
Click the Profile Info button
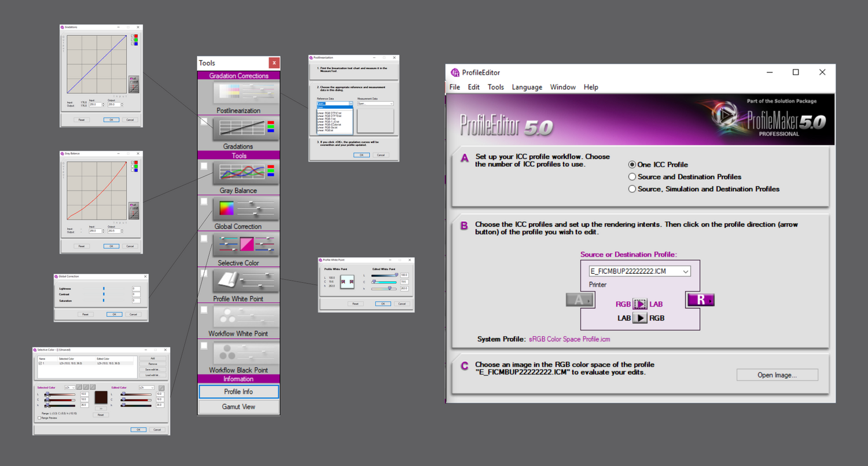[x=239, y=392]
